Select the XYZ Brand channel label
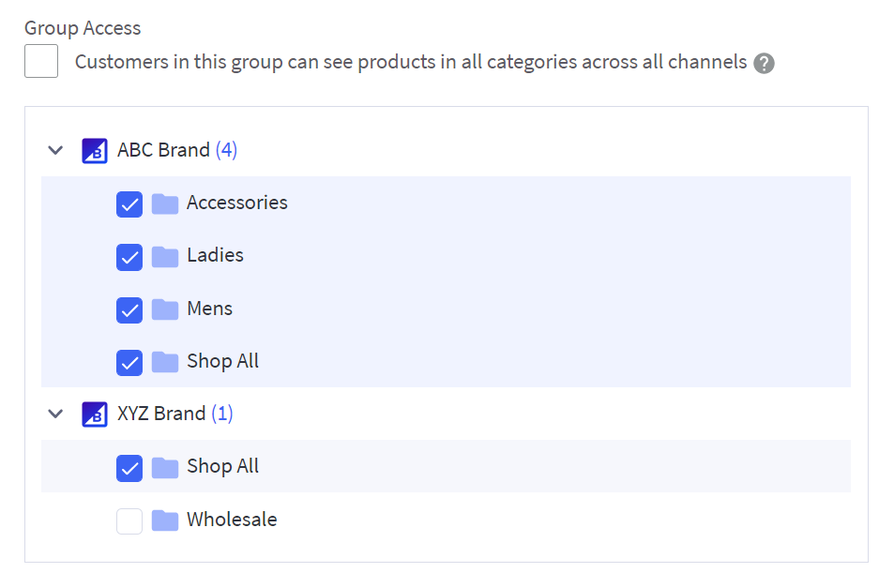Image resolution: width=894 pixels, height=588 pixels. click(161, 414)
